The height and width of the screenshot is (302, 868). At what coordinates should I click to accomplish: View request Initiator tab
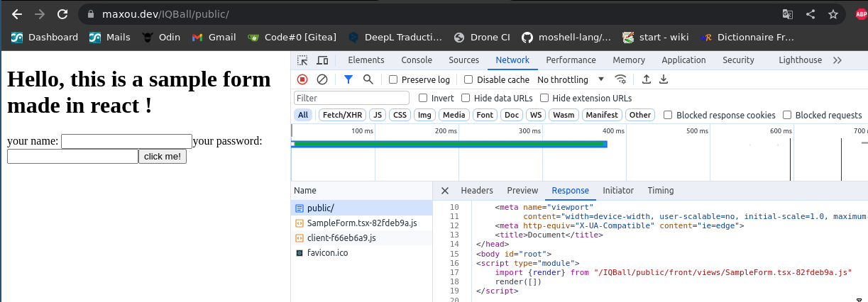tap(618, 191)
